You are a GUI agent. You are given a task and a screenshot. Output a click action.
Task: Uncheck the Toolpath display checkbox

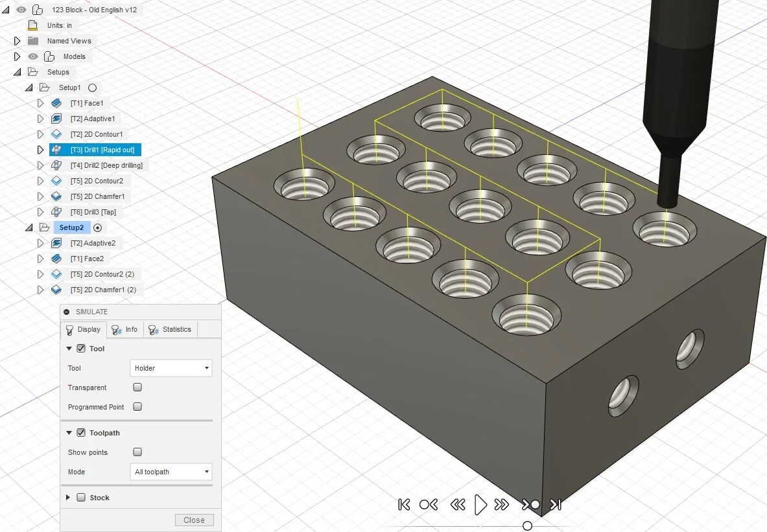click(81, 433)
